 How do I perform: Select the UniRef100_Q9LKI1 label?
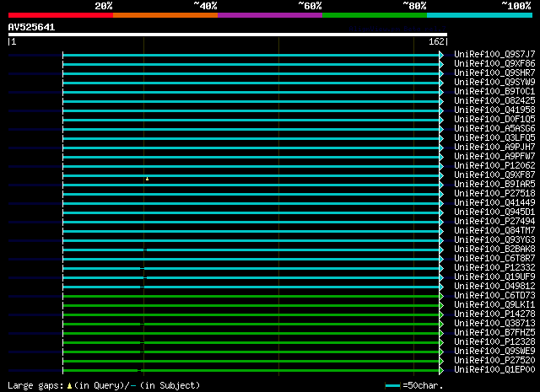coord(494,305)
